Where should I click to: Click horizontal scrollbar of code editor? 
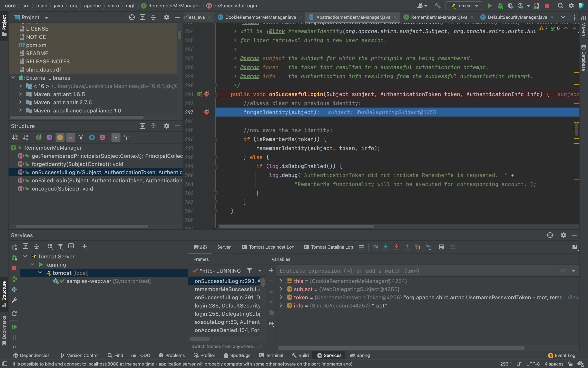296,226
